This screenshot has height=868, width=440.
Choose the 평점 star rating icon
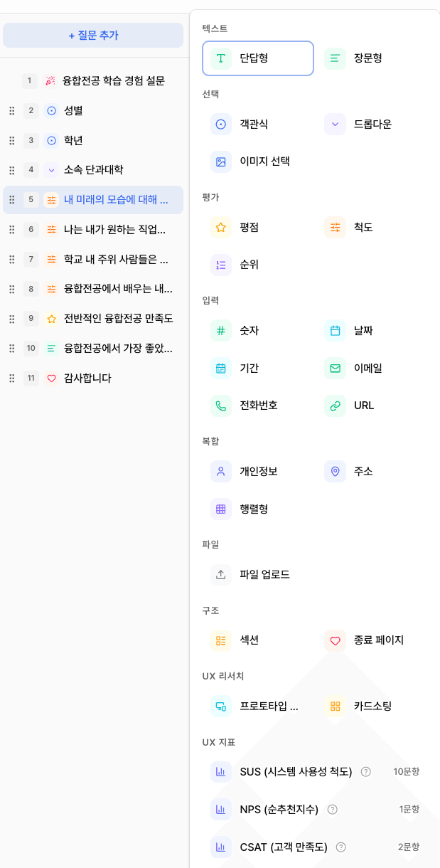(221, 228)
